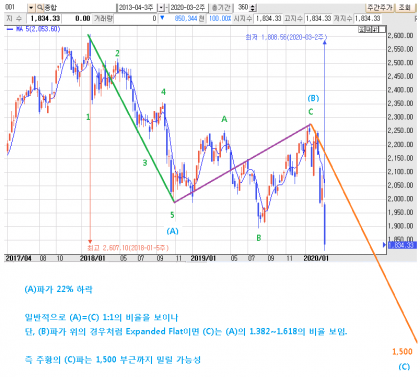Click the 주간주가 button

380,7
